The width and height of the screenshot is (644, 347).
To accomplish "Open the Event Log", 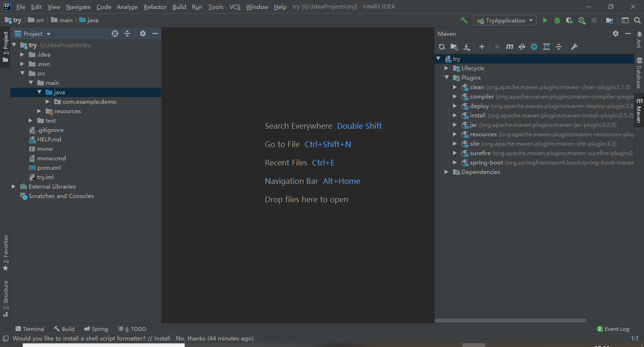I will (613, 329).
